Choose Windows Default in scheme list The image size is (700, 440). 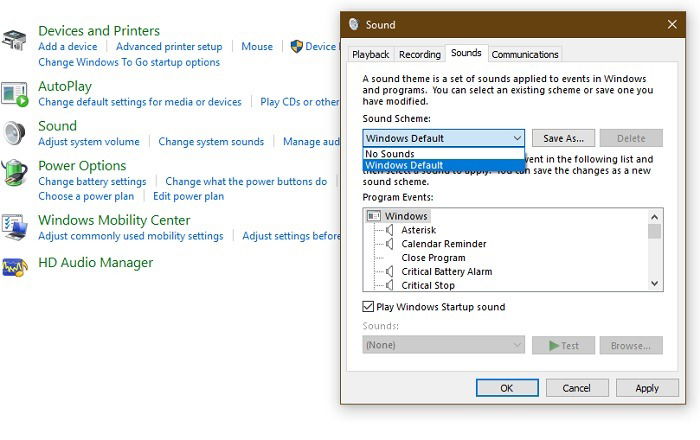point(443,165)
